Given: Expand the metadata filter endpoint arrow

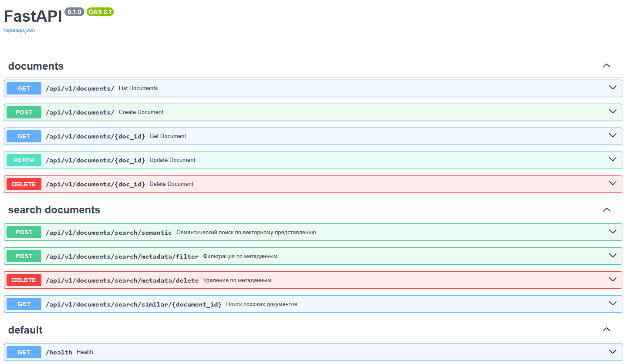Looking at the screenshot, I should coord(612,256).
